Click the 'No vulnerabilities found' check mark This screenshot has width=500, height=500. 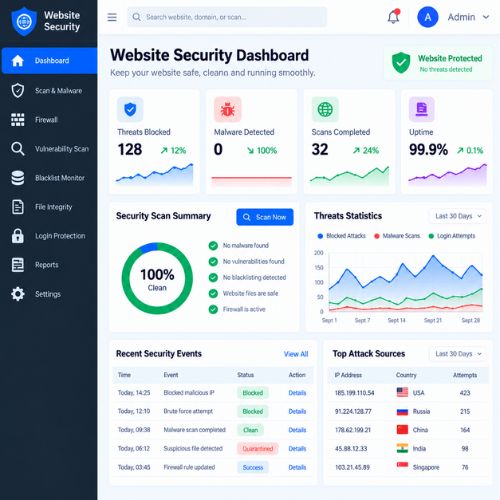coord(213,262)
